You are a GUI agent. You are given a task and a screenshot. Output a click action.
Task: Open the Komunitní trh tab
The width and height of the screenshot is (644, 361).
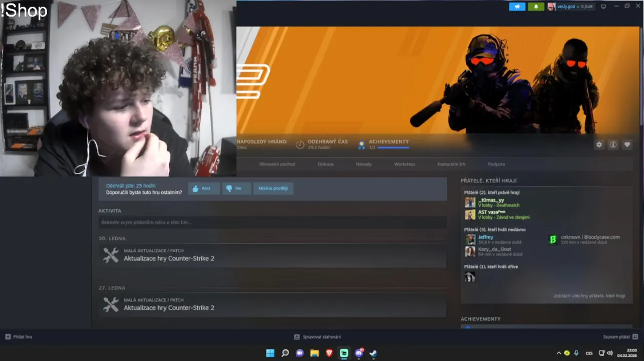pos(451,164)
